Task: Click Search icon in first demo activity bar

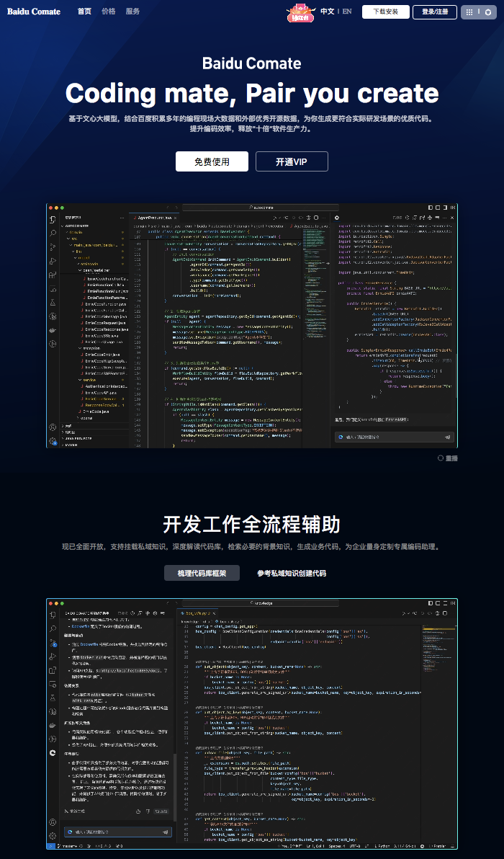Action: point(53,233)
